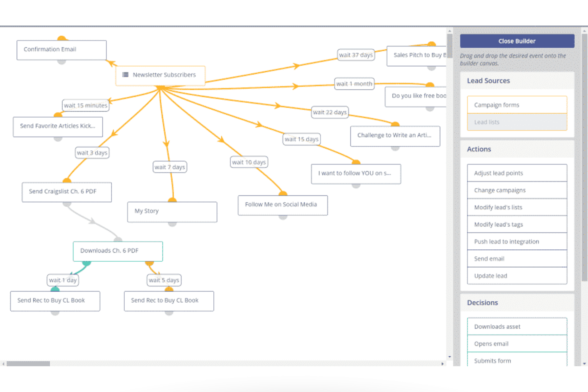Click gray bottom connector of Confirmation Email node
Screen dimensions: 588x392
pyautogui.click(x=62, y=62)
